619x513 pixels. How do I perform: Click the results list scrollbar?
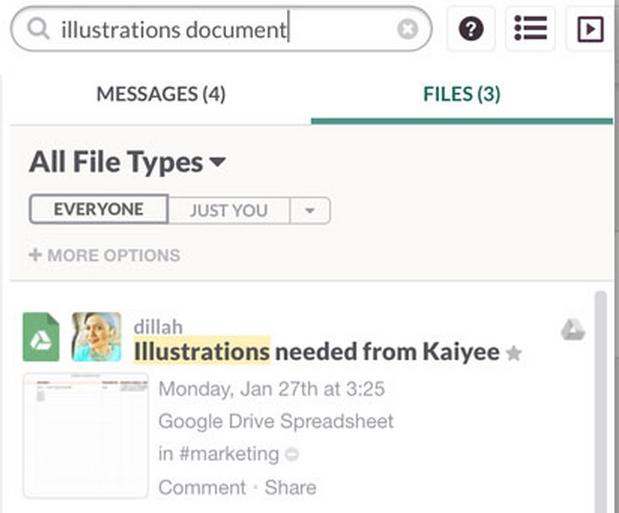tap(600, 402)
